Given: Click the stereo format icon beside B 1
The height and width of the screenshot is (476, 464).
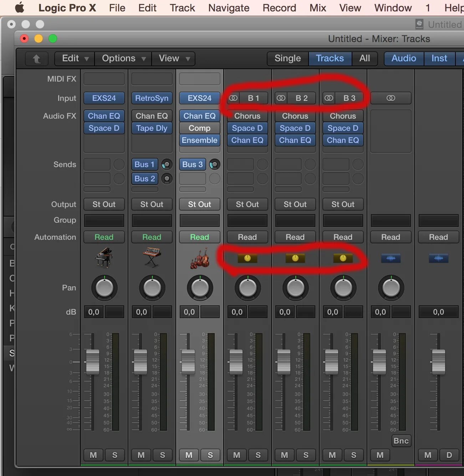Looking at the screenshot, I should click(233, 98).
